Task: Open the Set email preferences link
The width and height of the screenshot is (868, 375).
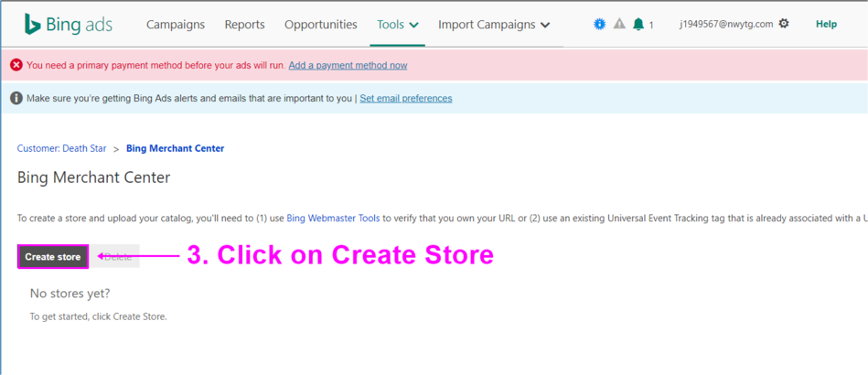Action: [405, 98]
